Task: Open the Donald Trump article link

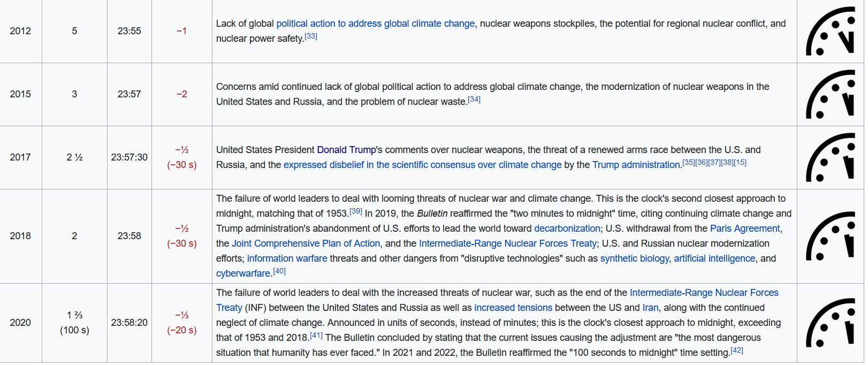Action: (x=346, y=150)
